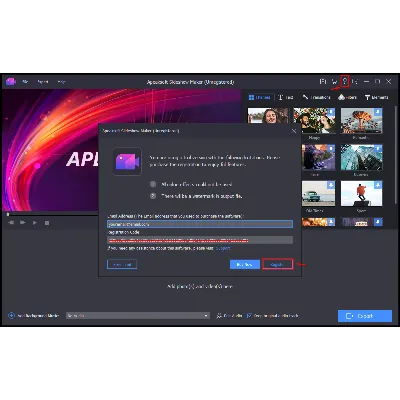Screen dimensions: 400x400
Task: Select the Romantic theme thumbnail
Action: pos(361,120)
